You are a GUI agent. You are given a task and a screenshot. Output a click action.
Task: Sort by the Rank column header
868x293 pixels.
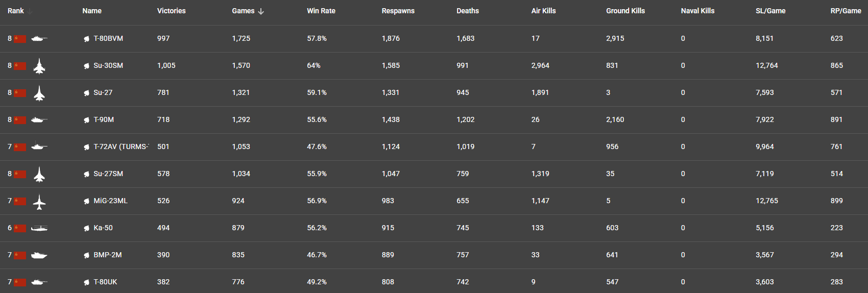point(16,11)
